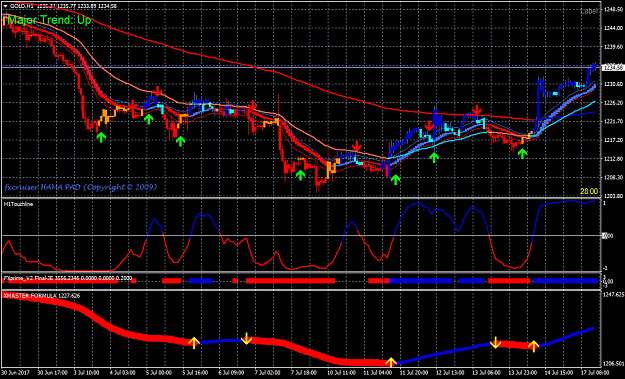625x379 pixels.
Task: Click the '10 Jul 11:00' time axis label
Action: click(x=342, y=373)
